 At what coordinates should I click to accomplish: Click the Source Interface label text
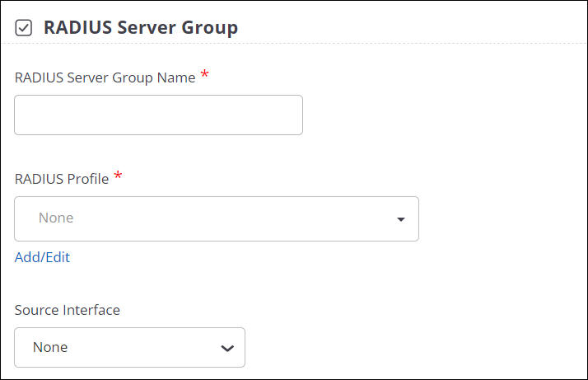(x=68, y=310)
